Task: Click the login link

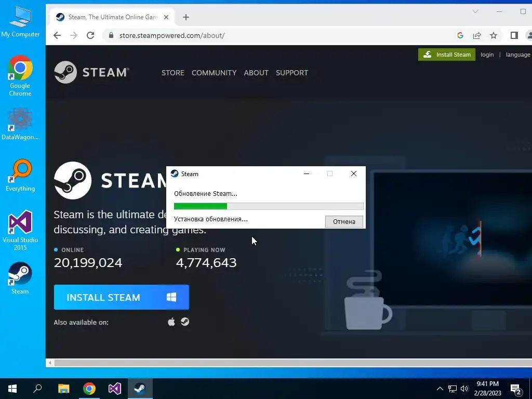Action: pos(487,55)
